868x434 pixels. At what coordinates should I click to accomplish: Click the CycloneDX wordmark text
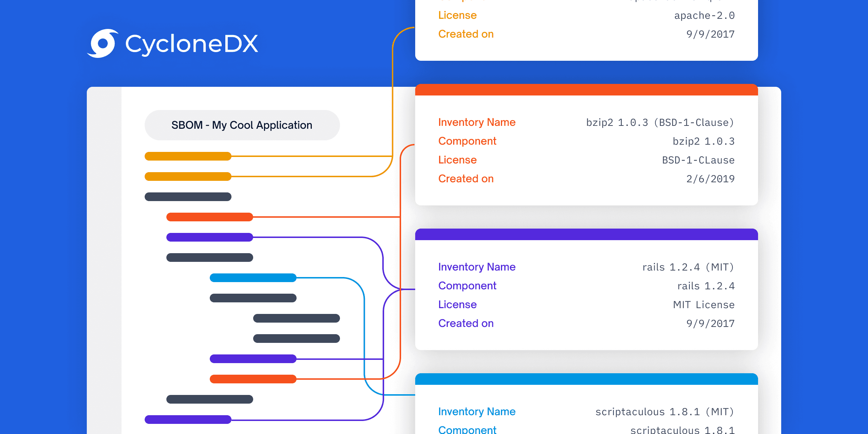point(192,43)
